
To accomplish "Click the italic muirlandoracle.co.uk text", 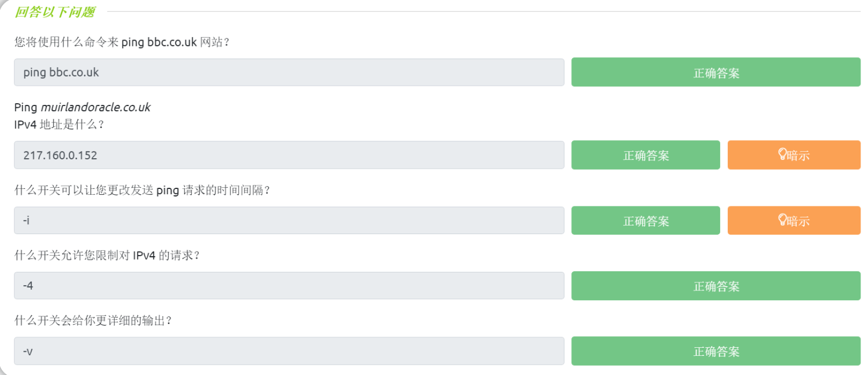I will [x=96, y=107].
